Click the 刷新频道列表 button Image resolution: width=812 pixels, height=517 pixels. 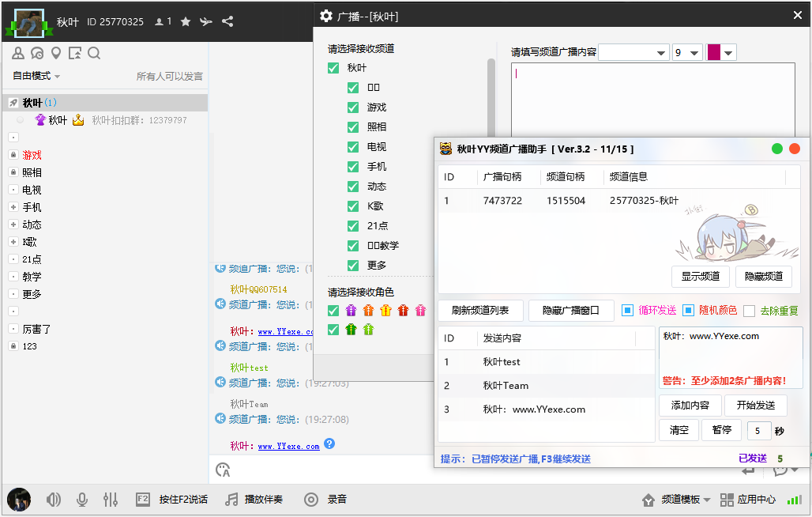tap(480, 311)
